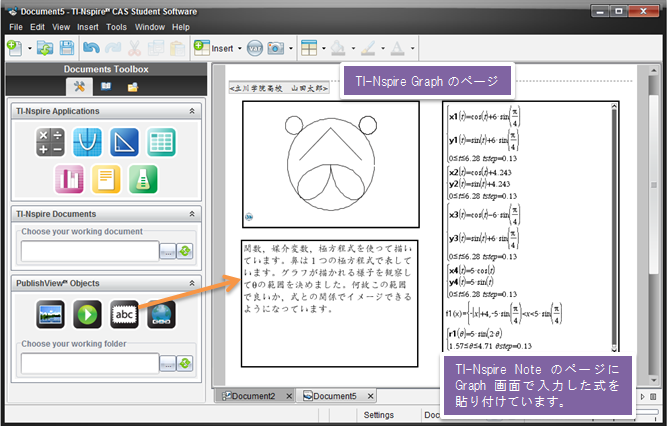Screen dimensions: 667x427
Task: Click the working document input field
Action: 90,251
